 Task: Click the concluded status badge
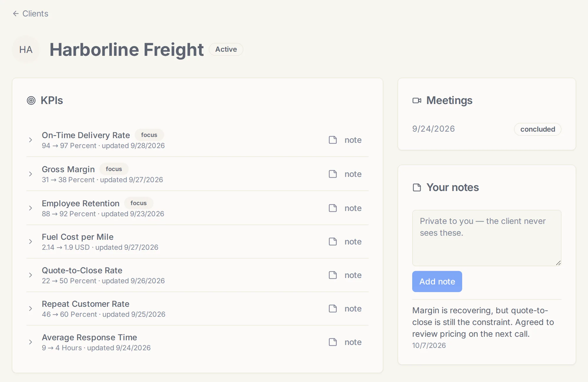[537, 129]
